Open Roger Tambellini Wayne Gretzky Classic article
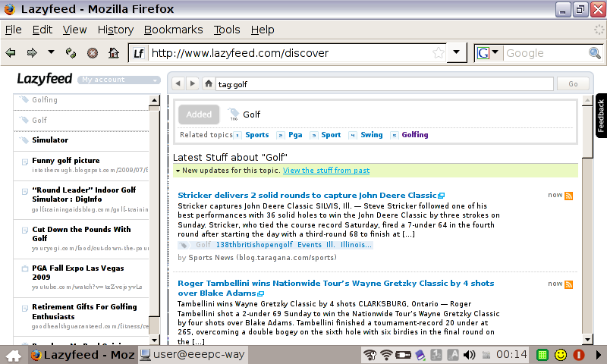 click(335, 288)
